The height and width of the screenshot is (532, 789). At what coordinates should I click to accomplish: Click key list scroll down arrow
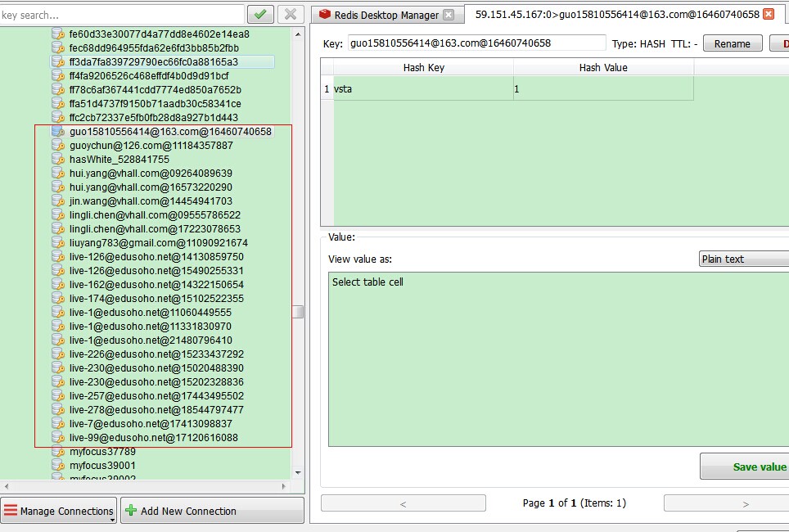pos(298,472)
